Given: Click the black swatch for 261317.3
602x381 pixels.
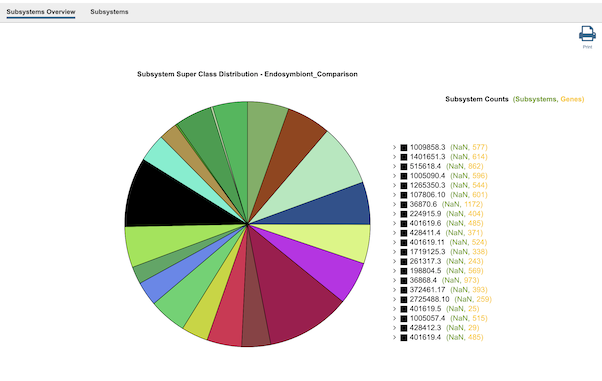Looking at the screenshot, I should click(x=404, y=262).
